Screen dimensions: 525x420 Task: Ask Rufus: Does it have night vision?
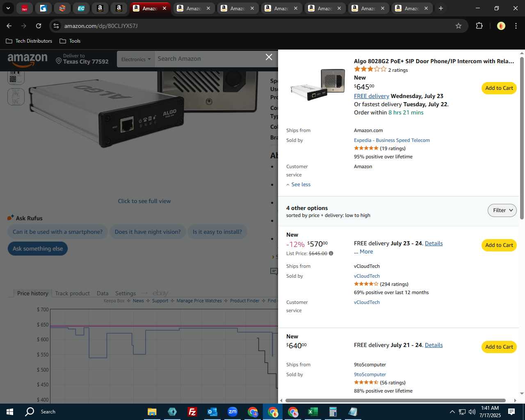tap(148, 232)
